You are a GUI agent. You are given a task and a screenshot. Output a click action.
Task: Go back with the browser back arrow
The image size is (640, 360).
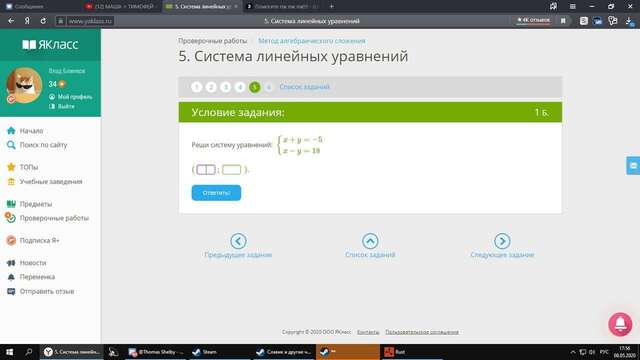(11, 21)
